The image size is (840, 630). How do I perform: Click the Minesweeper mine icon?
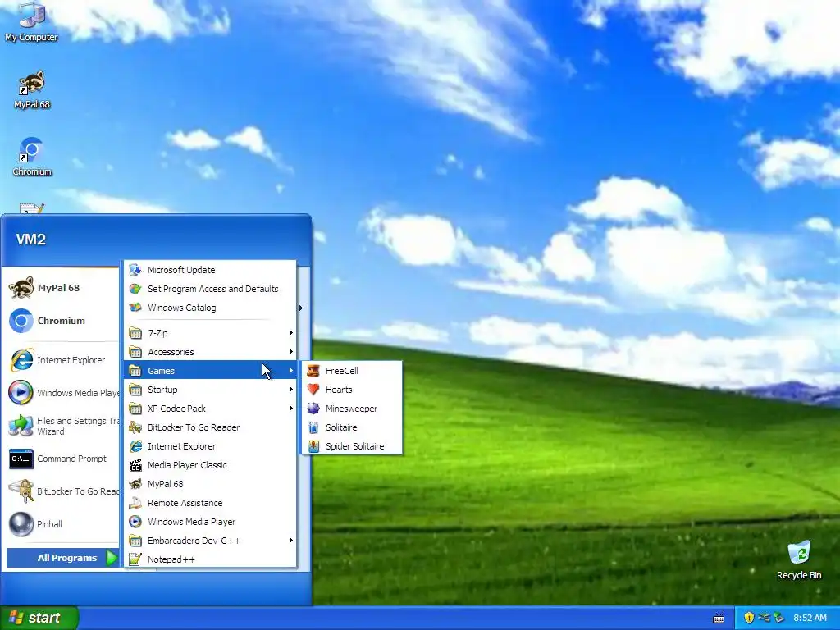(x=313, y=409)
